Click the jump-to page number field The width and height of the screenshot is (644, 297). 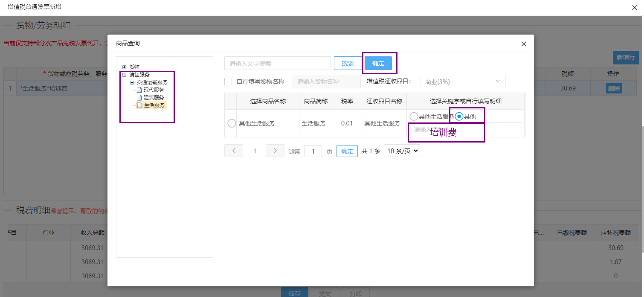pos(313,151)
